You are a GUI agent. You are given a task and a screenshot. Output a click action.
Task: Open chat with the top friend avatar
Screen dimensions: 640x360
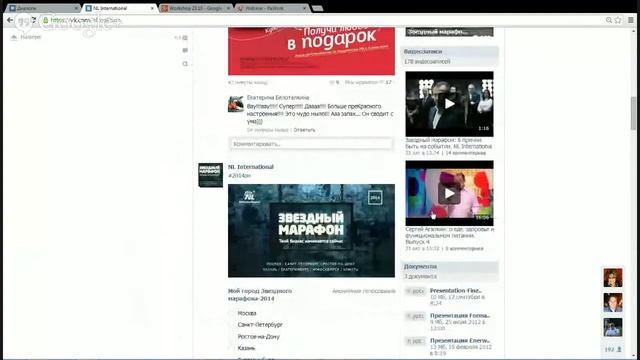coord(613,278)
